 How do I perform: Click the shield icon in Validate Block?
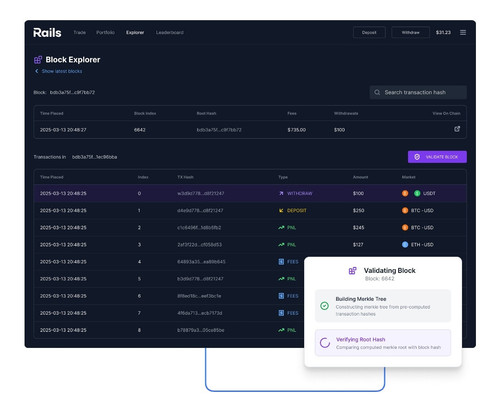point(417,157)
